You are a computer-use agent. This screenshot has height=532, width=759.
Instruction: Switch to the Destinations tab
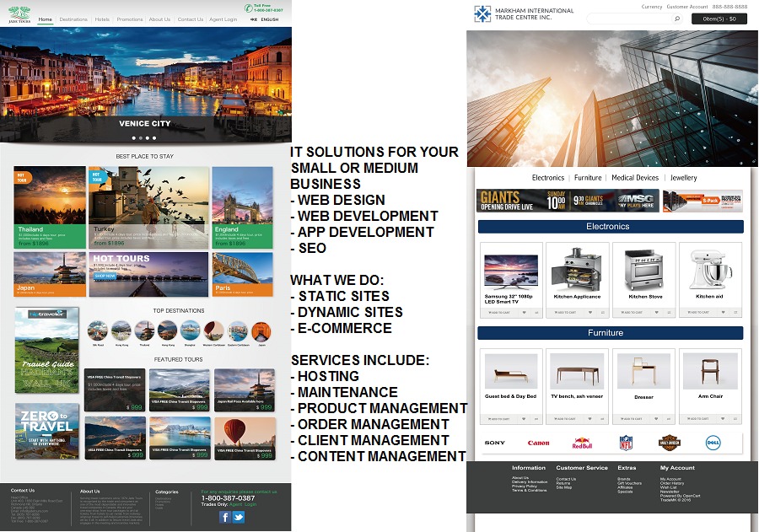(x=73, y=19)
